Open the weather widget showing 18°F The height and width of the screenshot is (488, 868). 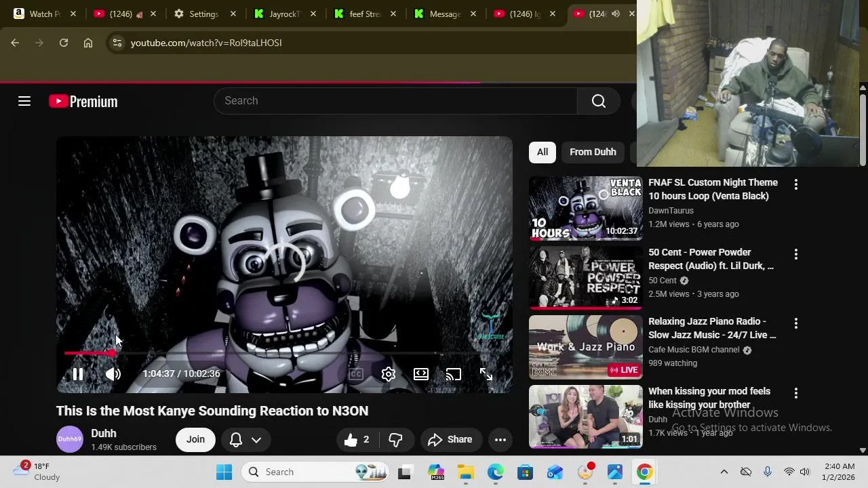click(37, 472)
